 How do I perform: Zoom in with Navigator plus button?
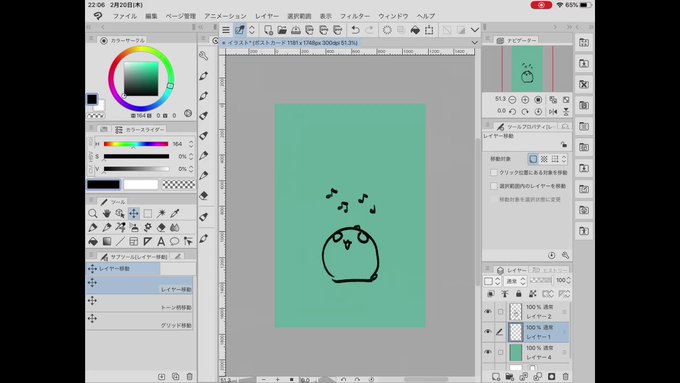pyautogui.click(x=525, y=100)
